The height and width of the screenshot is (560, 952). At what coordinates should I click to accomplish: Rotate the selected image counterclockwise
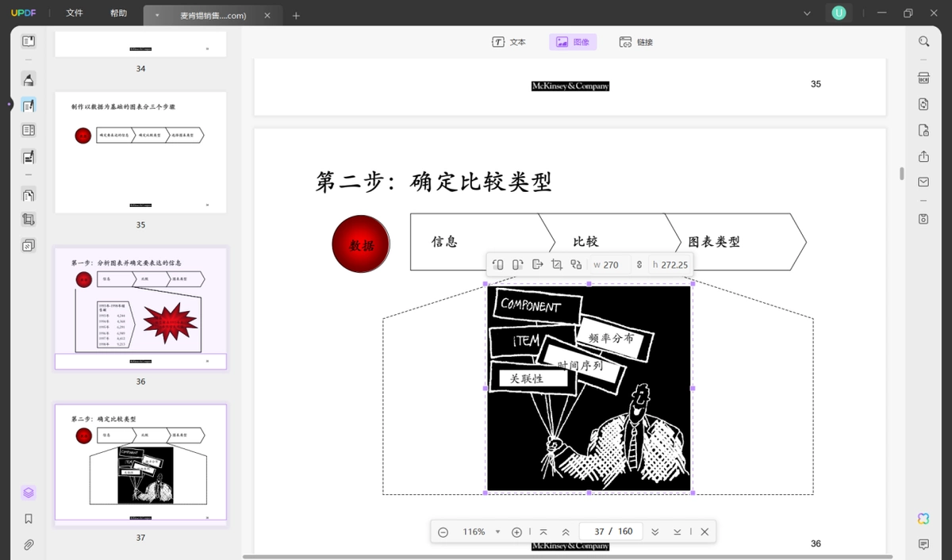tap(497, 264)
